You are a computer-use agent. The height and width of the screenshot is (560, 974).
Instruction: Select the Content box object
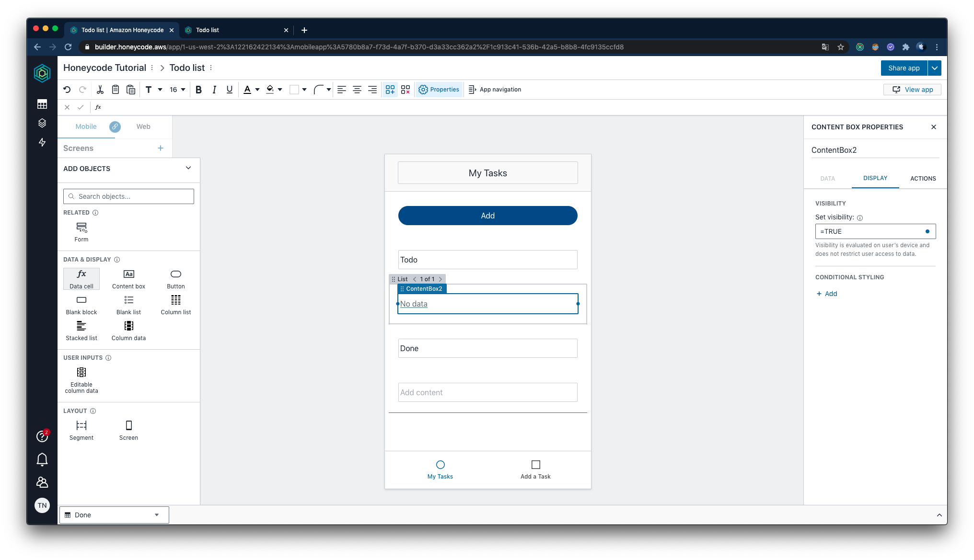(x=128, y=279)
